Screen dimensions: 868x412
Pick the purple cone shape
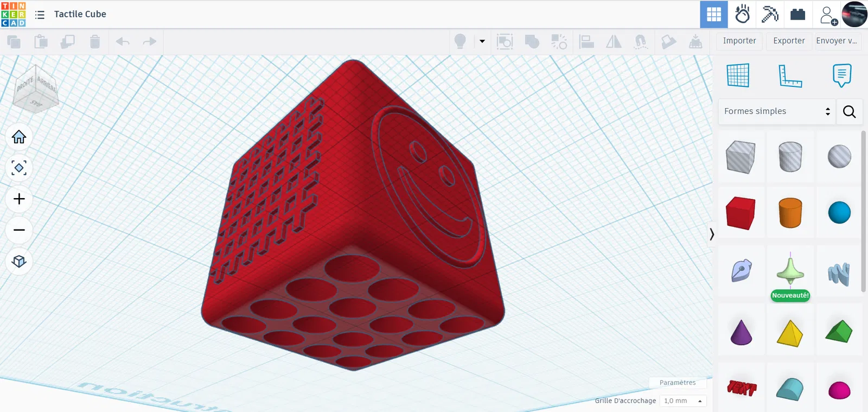point(741,332)
